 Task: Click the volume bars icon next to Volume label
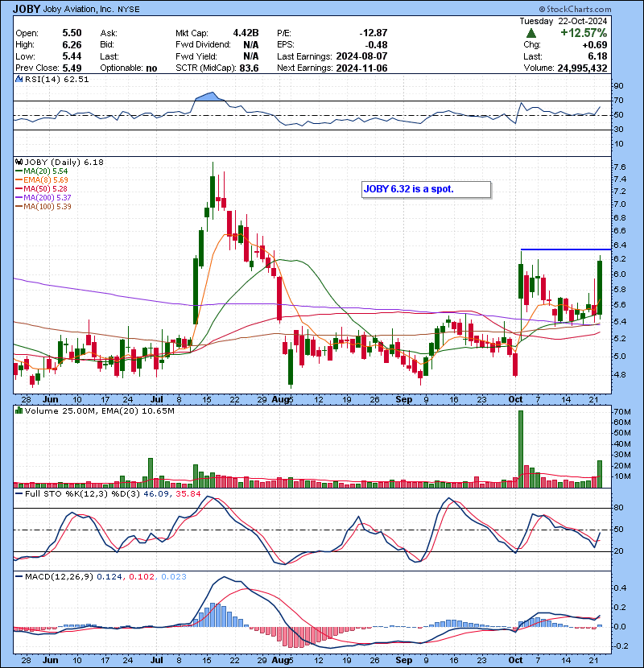coord(19,410)
